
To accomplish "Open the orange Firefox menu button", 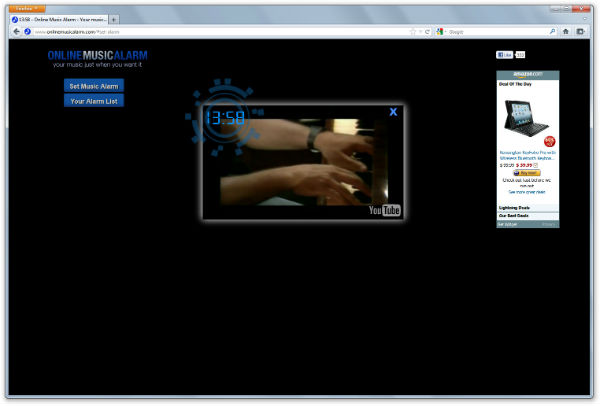I will pos(27,8).
